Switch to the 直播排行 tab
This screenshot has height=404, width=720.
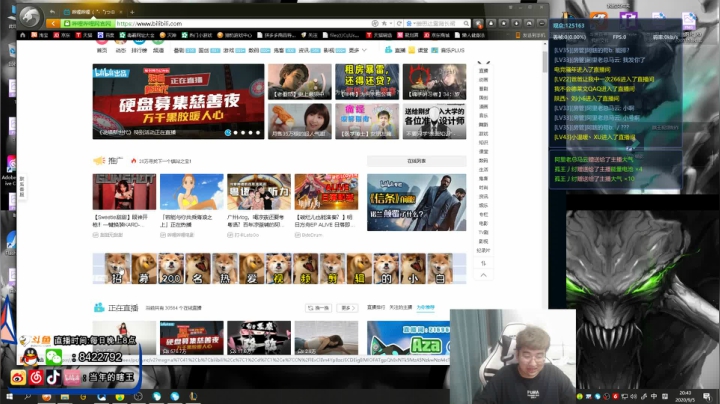(376, 307)
